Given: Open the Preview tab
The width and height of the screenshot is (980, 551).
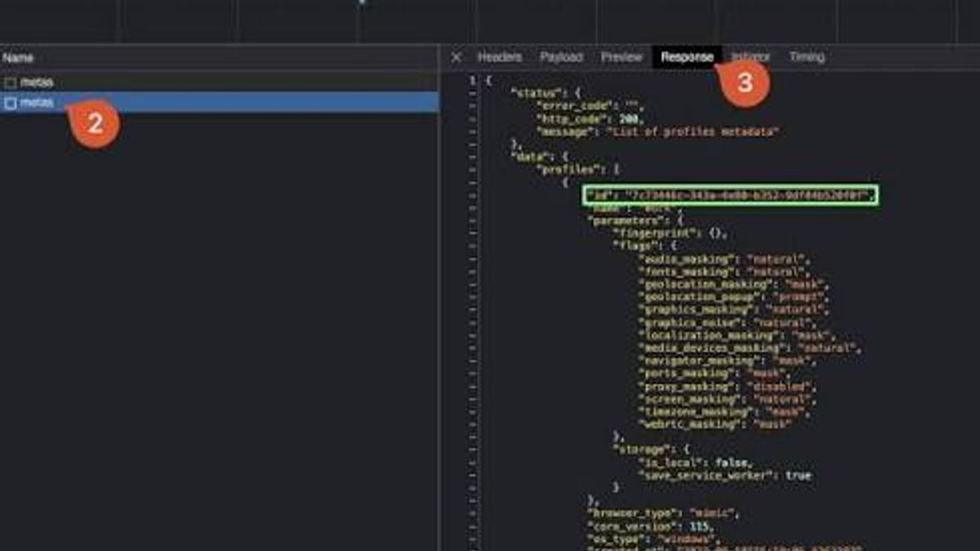Looking at the screenshot, I should pyautogui.click(x=621, y=57).
